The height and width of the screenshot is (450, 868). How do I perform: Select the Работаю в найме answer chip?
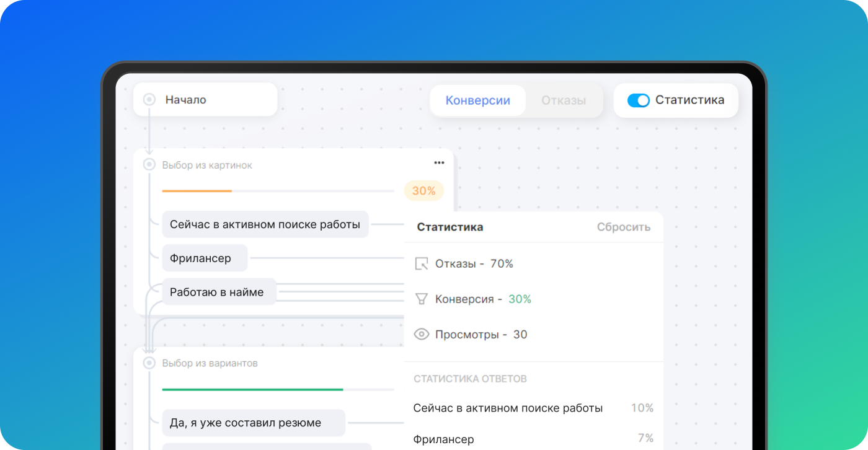(219, 292)
